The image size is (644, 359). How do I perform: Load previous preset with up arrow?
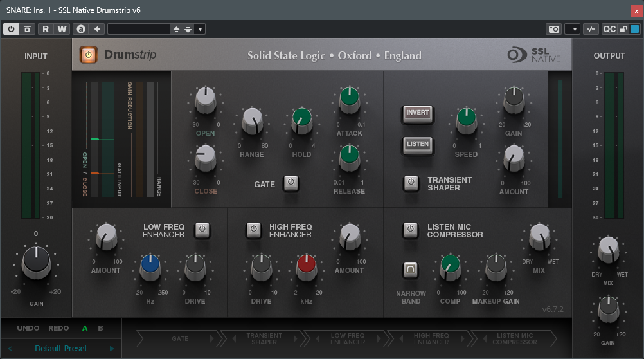point(176,29)
